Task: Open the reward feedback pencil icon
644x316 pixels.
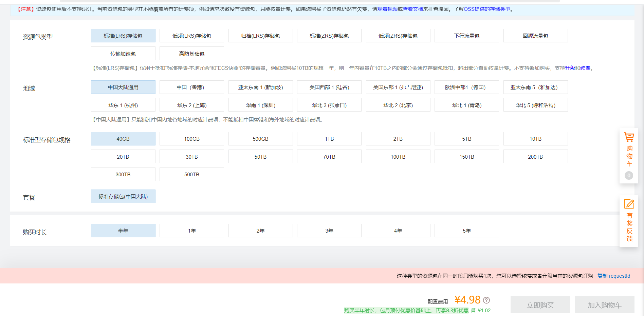Action: (629, 204)
